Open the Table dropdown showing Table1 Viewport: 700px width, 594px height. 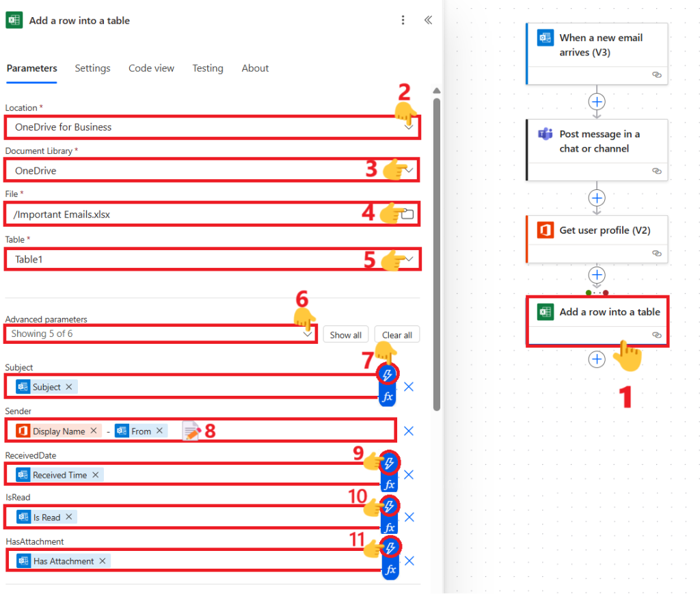pyautogui.click(x=409, y=259)
